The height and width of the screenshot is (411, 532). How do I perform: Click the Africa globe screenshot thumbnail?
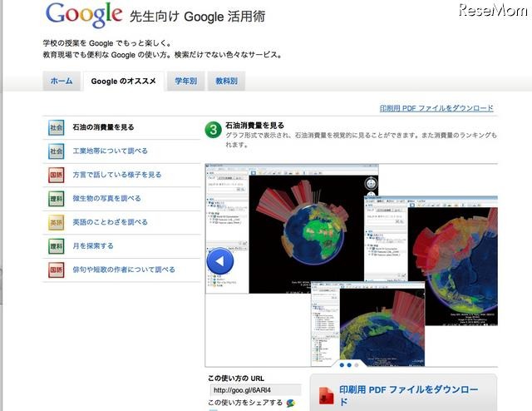point(292,230)
